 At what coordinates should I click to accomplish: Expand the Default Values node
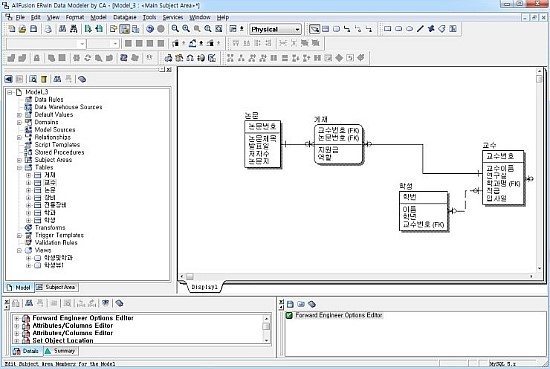click(19, 115)
